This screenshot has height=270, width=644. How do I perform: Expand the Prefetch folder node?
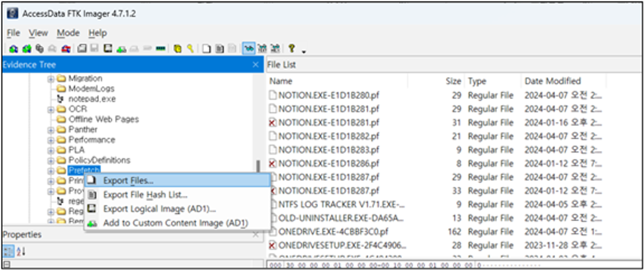point(51,171)
